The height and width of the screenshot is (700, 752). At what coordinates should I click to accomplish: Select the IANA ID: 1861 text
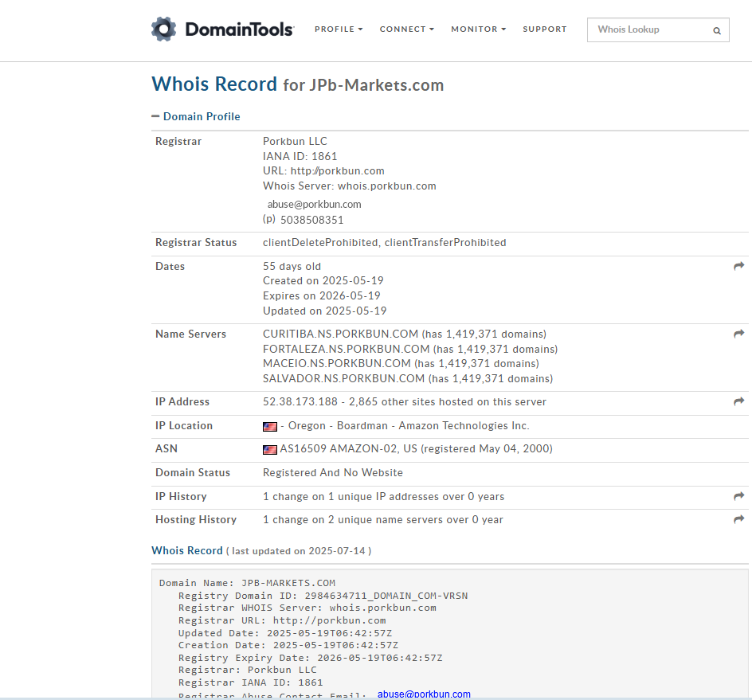pyautogui.click(x=300, y=156)
